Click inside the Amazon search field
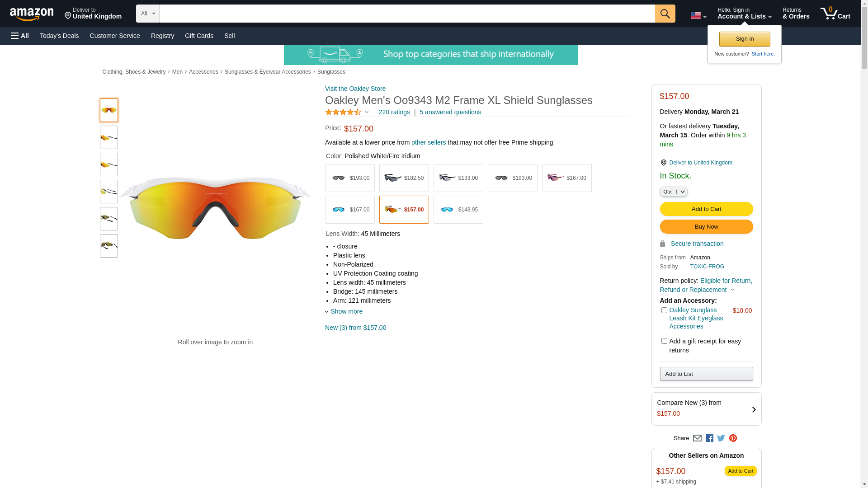The width and height of the screenshot is (868, 488). [407, 14]
